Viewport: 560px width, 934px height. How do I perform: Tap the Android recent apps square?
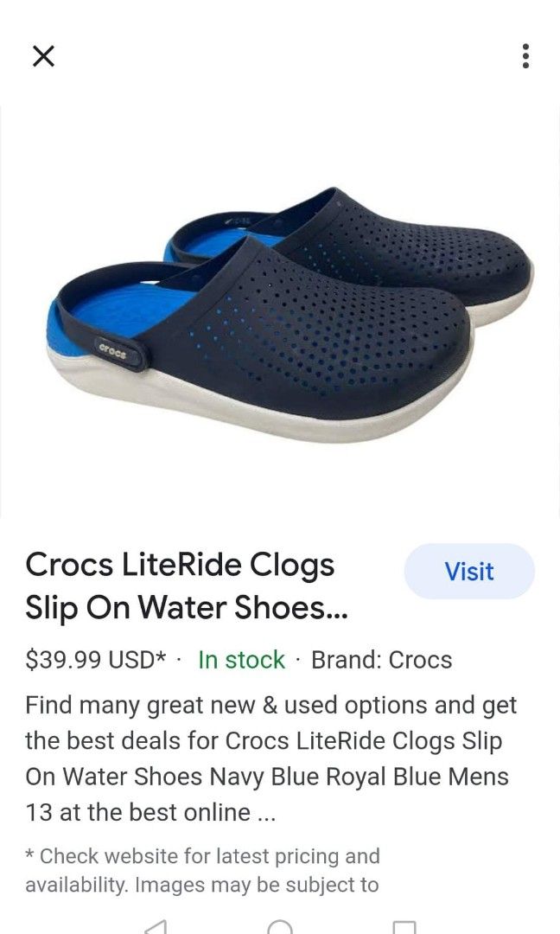tap(404, 927)
